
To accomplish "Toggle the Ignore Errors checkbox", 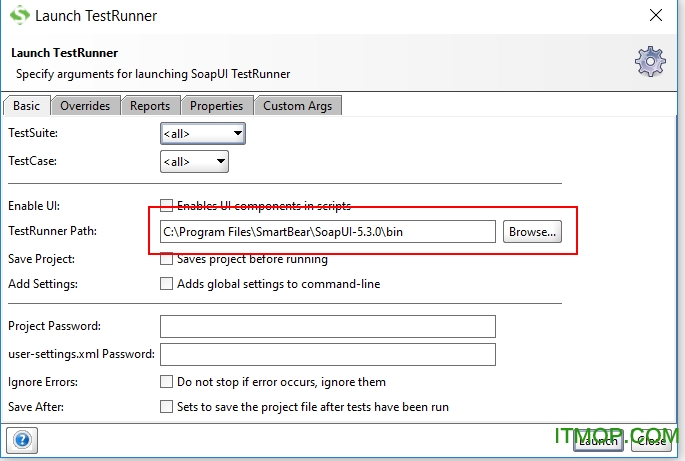I will [x=166, y=381].
